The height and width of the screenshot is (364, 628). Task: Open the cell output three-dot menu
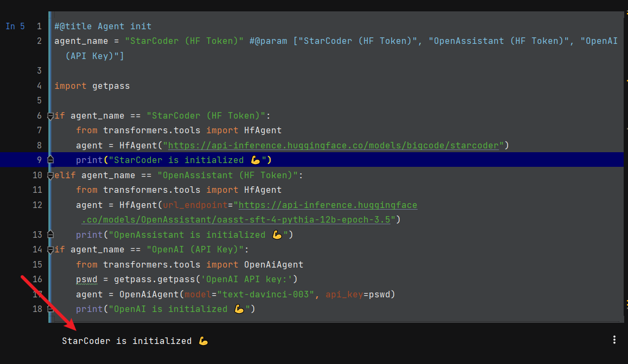(x=614, y=340)
